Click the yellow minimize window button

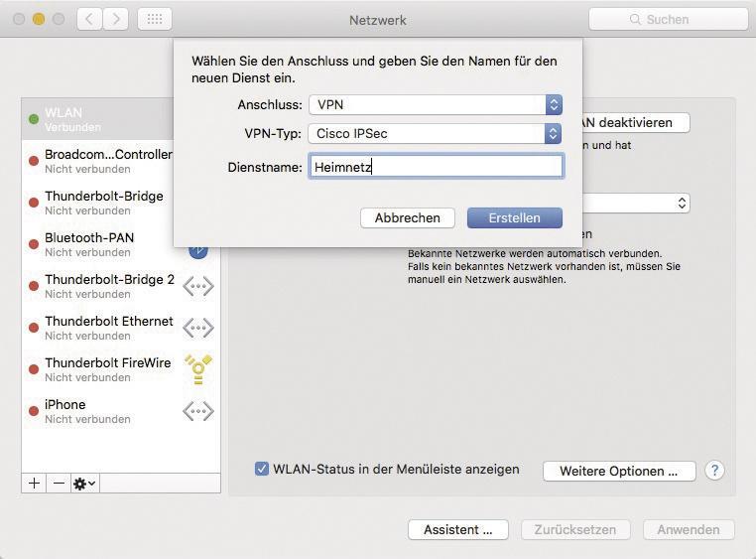click(39, 19)
